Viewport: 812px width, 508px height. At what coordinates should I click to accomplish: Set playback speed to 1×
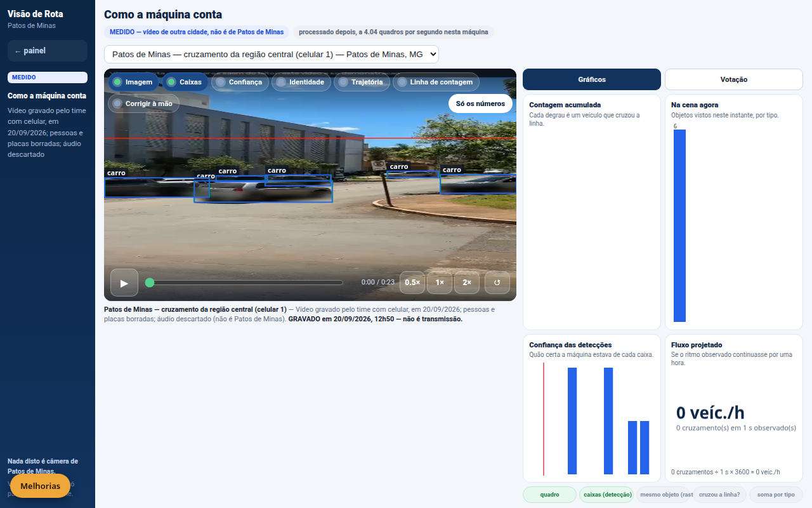[x=440, y=283]
